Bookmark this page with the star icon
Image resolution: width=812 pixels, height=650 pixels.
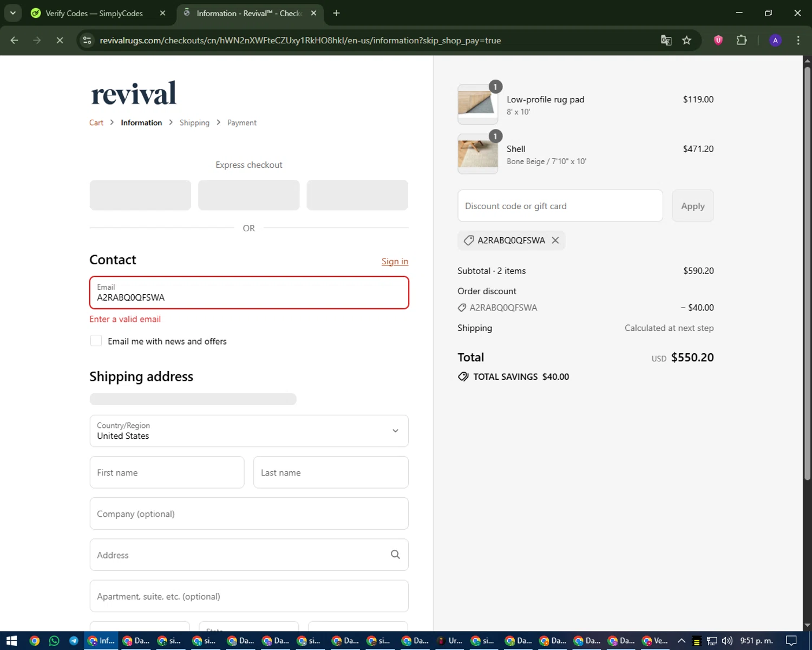[x=686, y=41]
